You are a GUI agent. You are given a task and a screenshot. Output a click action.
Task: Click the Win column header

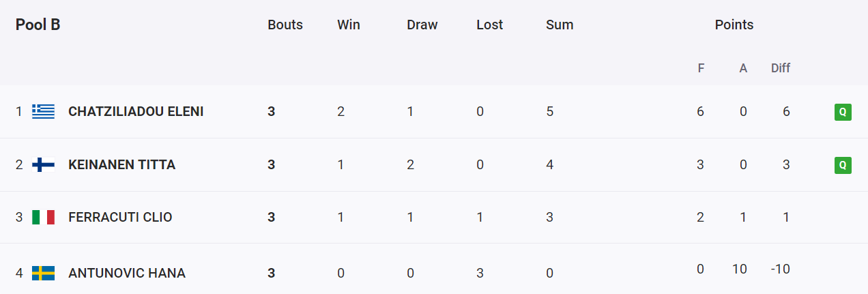point(349,25)
